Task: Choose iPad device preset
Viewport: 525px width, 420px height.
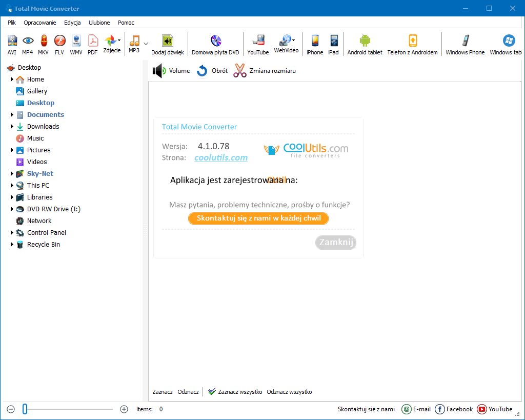Action: pyautogui.click(x=333, y=45)
